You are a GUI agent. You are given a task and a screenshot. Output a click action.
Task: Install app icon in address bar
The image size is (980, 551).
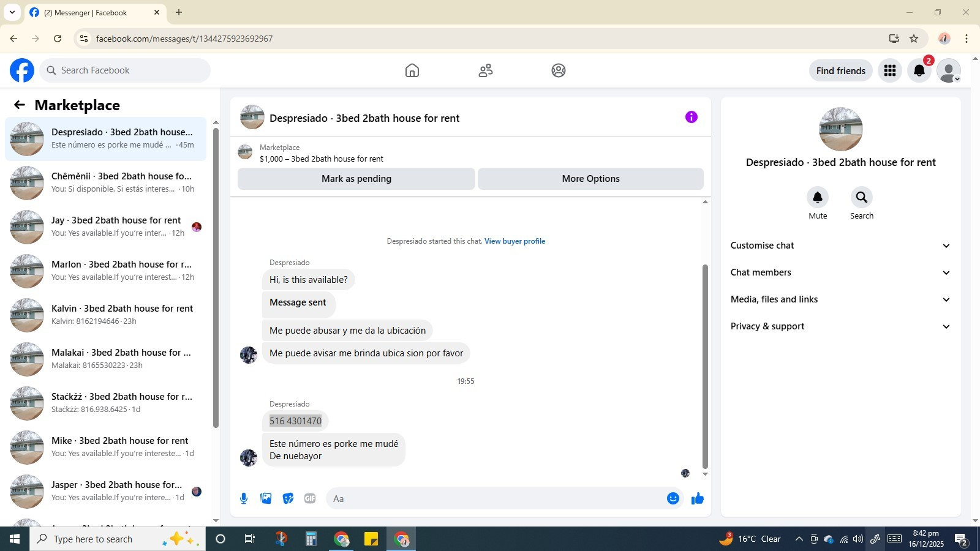[x=894, y=39]
